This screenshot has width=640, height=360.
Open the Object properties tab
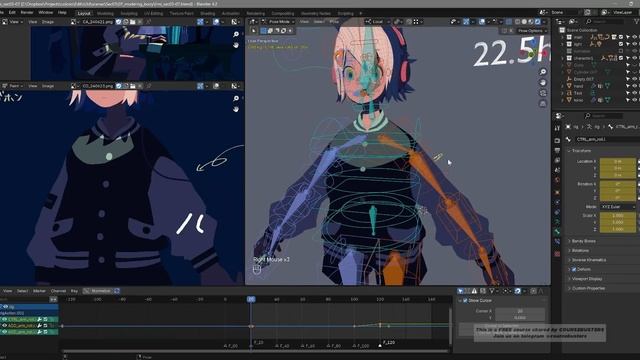[558, 192]
